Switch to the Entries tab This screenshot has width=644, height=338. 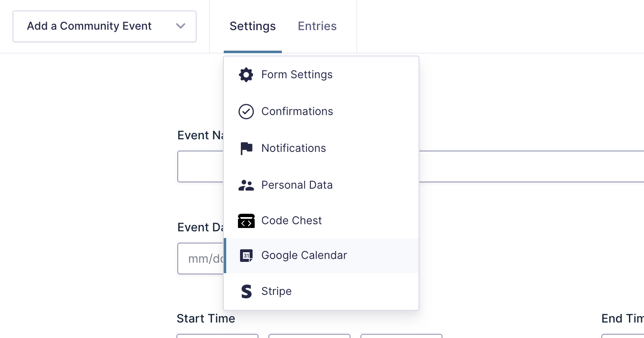[x=317, y=26]
